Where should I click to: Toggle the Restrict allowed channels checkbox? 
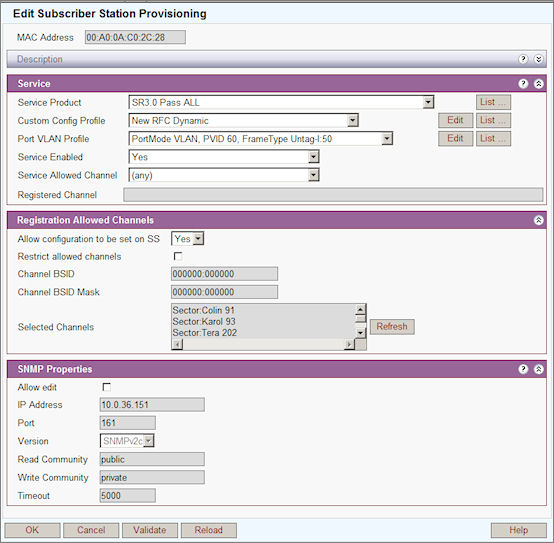178,256
